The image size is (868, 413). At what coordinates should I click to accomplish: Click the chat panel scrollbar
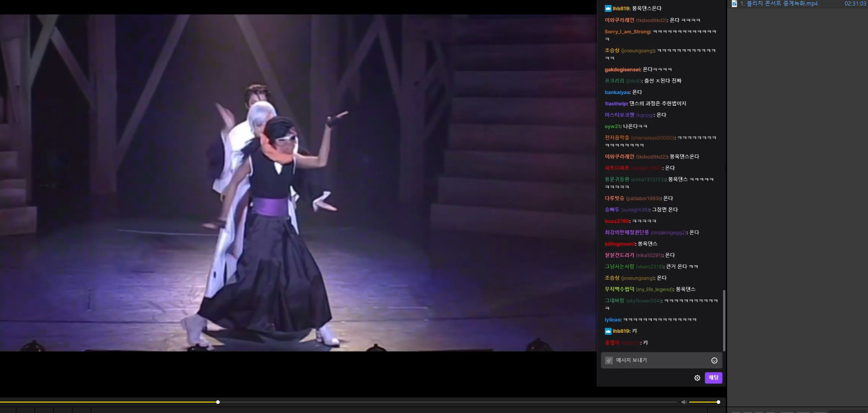[723, 320]
